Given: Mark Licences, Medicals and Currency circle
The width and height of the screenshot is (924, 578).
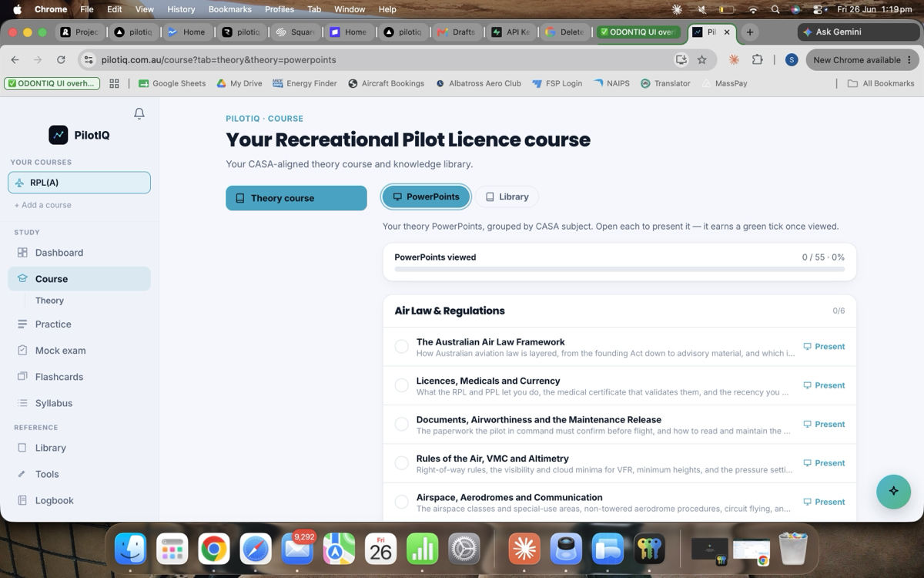Looking at the screenshot, I should coord(401,385).
